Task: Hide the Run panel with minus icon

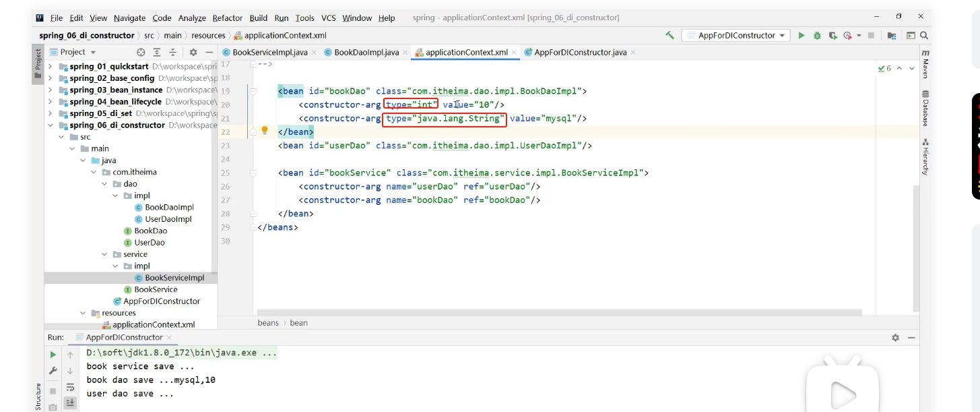Action: pyautogui.click(x=911, y=337)
